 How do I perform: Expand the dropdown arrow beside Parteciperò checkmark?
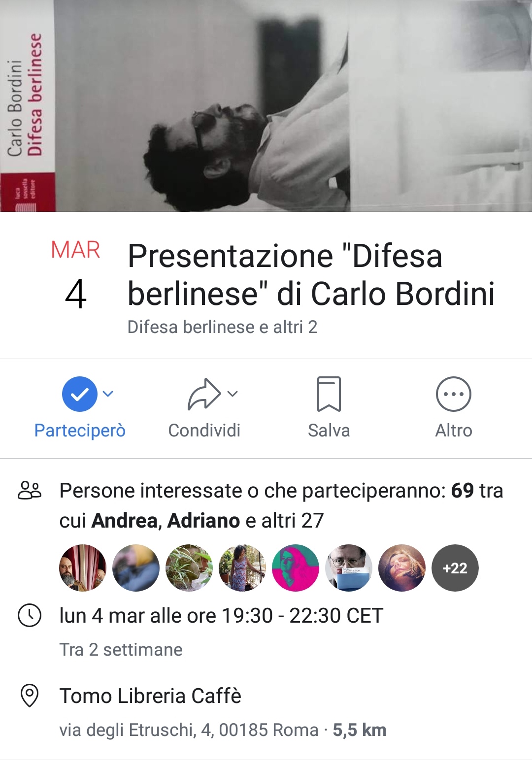point(108,394)
